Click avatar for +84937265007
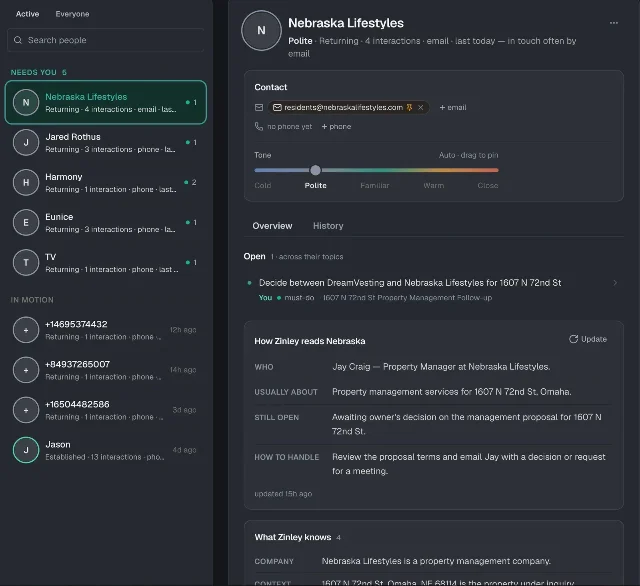 26,370
